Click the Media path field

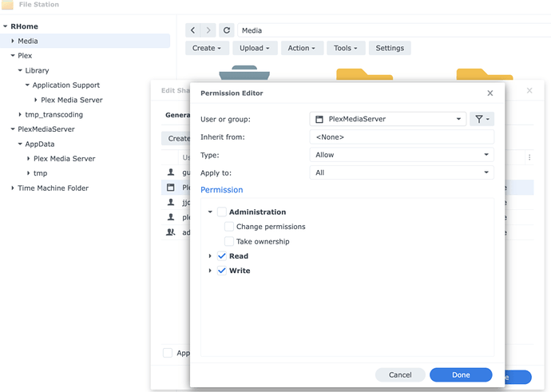394,30
